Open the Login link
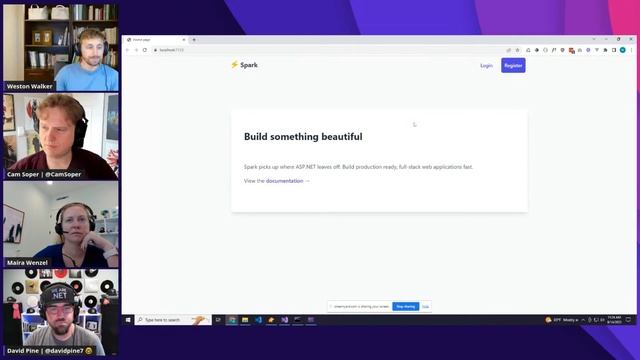Screen dimensions: 640x360 point(486,66)
